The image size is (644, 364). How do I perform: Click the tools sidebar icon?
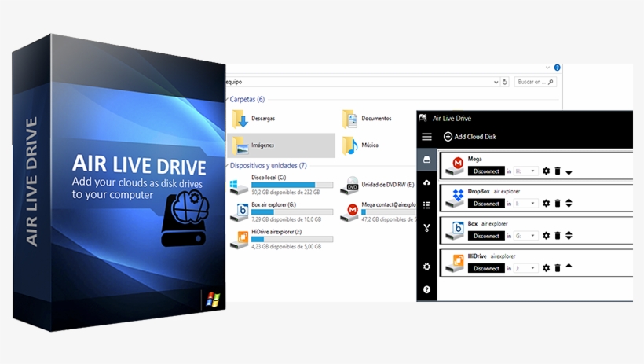tap(426, 228)
